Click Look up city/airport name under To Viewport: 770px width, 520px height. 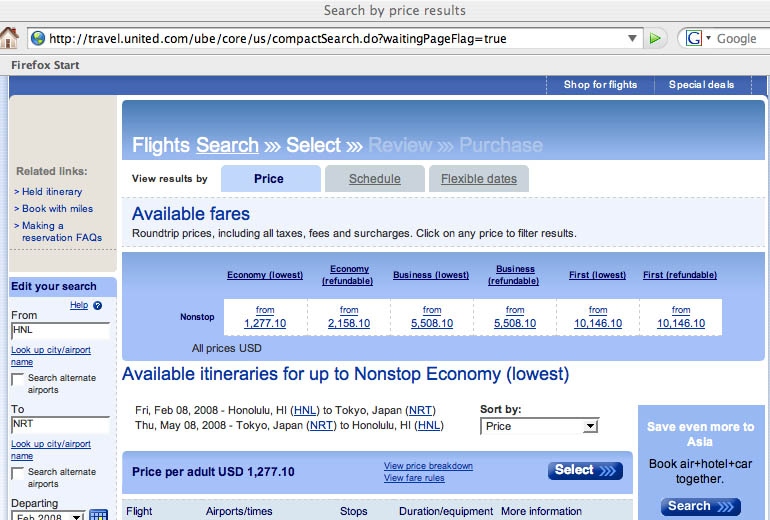(x=51, y=450)
